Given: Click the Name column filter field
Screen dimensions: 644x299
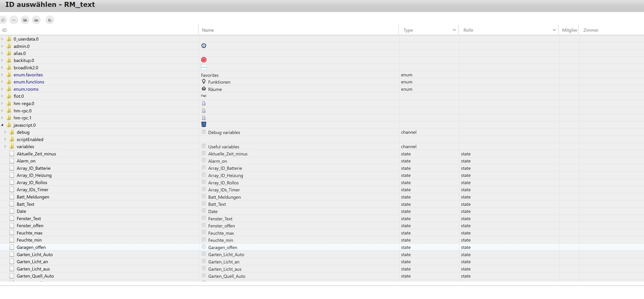Looking at the screenshot, I should click(298, 30).
